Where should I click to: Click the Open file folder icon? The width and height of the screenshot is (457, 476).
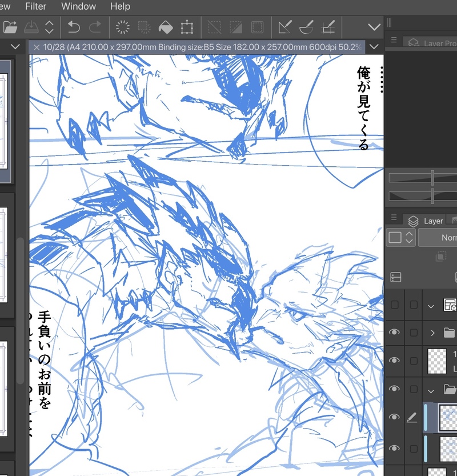(10, 27)
